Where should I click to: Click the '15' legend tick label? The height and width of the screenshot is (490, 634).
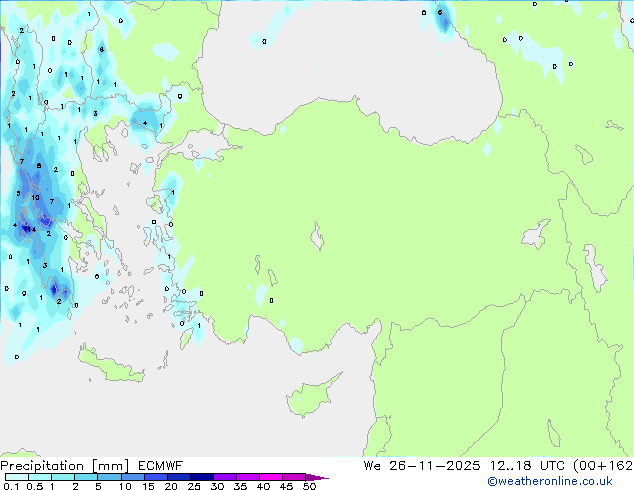[148, 486]
